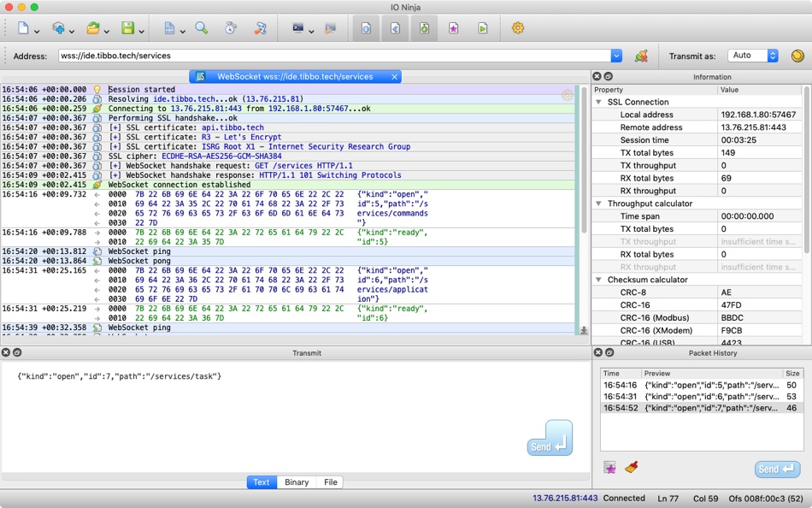
Task: Click the log document toolbar icon
Action: pyautogui.click(x=169, y=28)
